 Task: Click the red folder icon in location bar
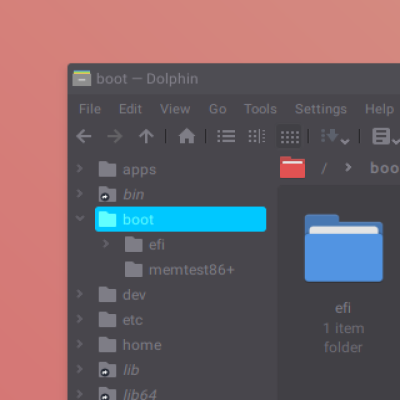(x=292, y=167)
